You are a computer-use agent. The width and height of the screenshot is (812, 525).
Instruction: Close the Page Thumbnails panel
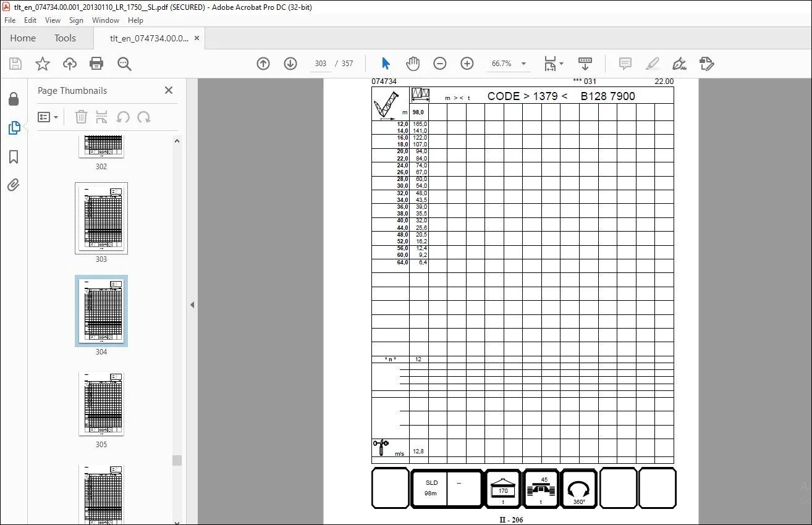coord(169,90)
